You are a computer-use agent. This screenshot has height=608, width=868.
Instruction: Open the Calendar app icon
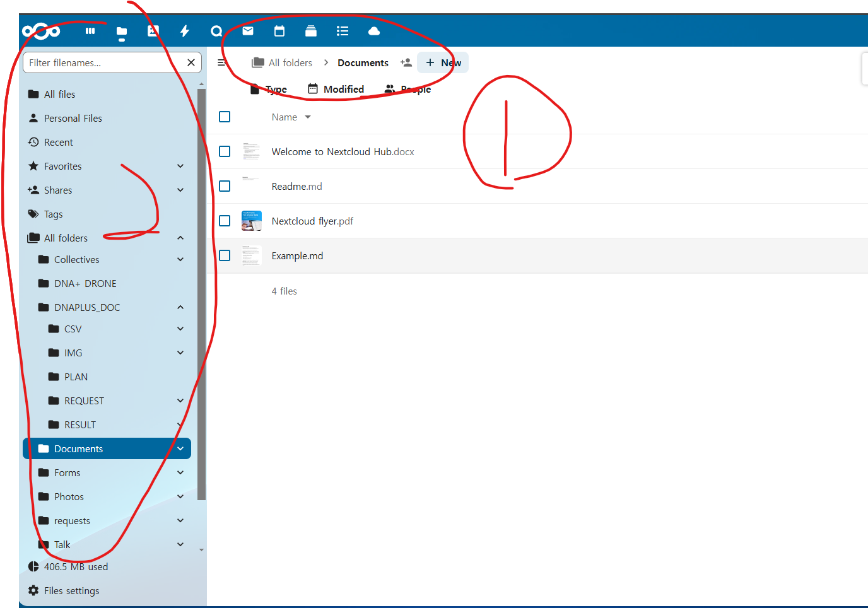click(279, 31)
